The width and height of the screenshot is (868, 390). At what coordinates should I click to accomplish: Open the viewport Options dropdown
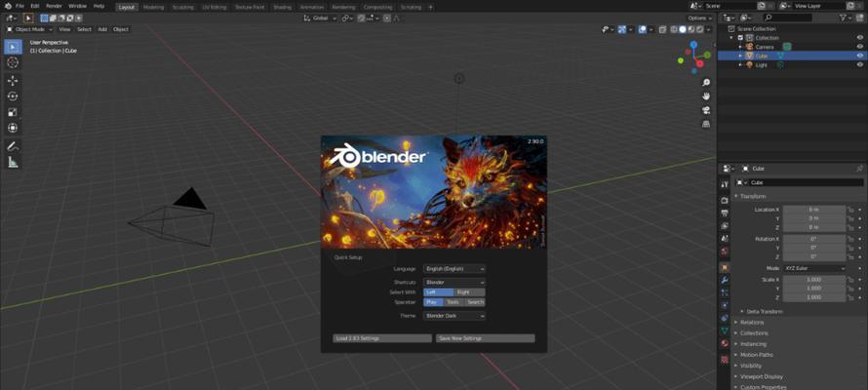tap(699, 19)
